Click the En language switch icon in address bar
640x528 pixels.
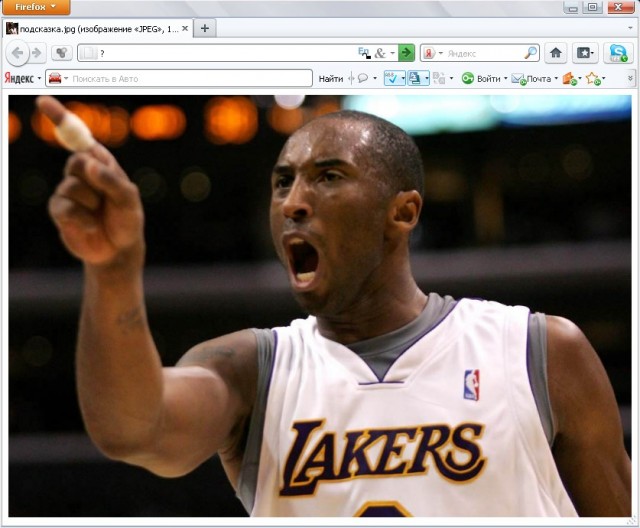coord(364,53)
